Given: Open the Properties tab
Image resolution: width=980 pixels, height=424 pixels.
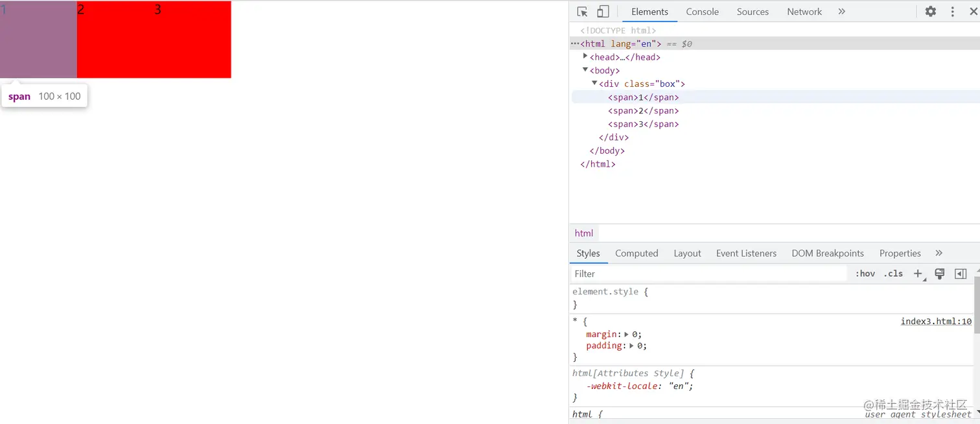Looking at the screenshot, I should [x=900, y=253].
